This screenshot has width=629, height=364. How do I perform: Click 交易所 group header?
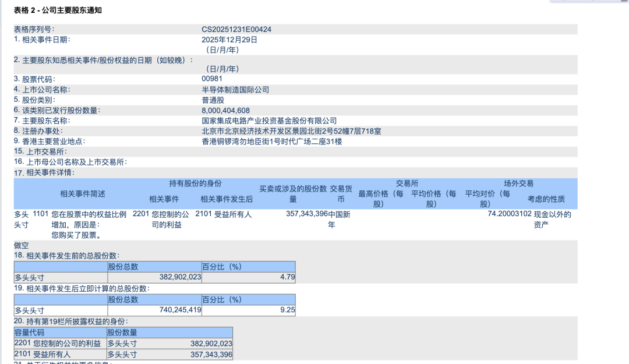[x=407, y=183]
